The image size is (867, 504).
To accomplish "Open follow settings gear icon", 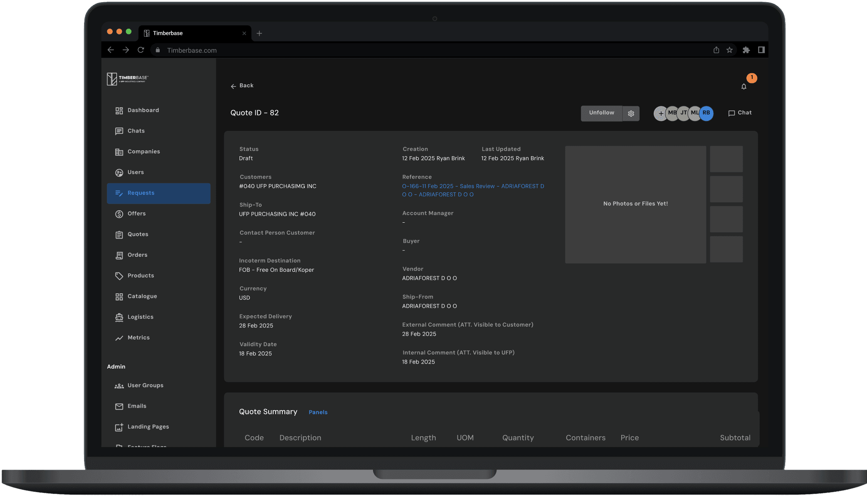I will click(x=631, y=113).
